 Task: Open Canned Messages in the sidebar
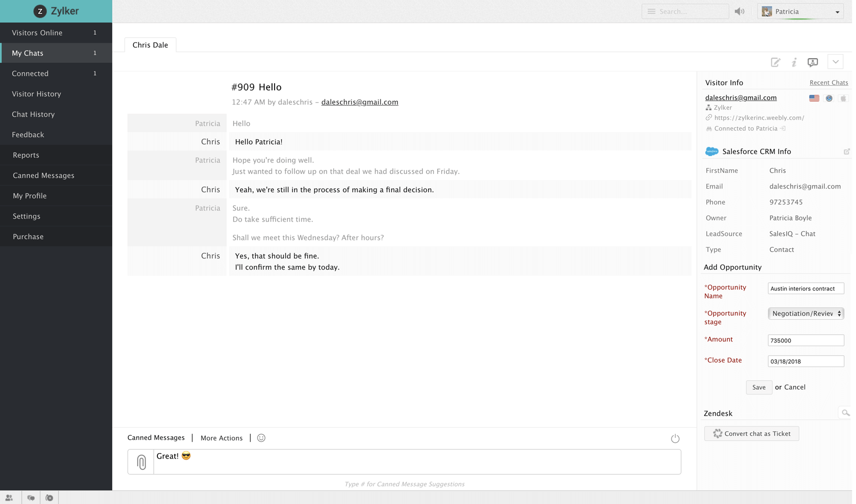point(43,175)
